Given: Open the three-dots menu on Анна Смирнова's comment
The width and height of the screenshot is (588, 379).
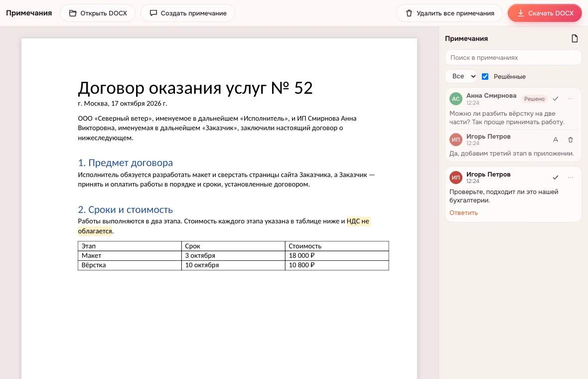Looking at the screenshot, I should pyautogui.click(x=571, y=99).
